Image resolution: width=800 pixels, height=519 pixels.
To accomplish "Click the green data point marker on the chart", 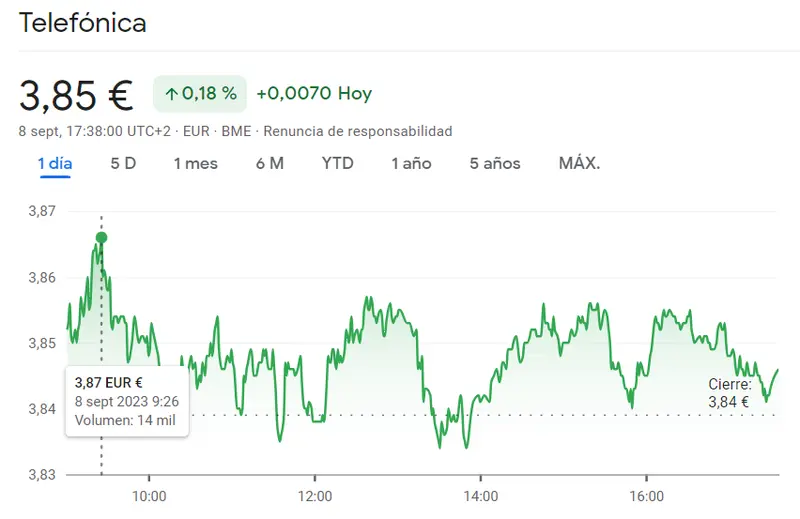I will click(x=102, y=237).
